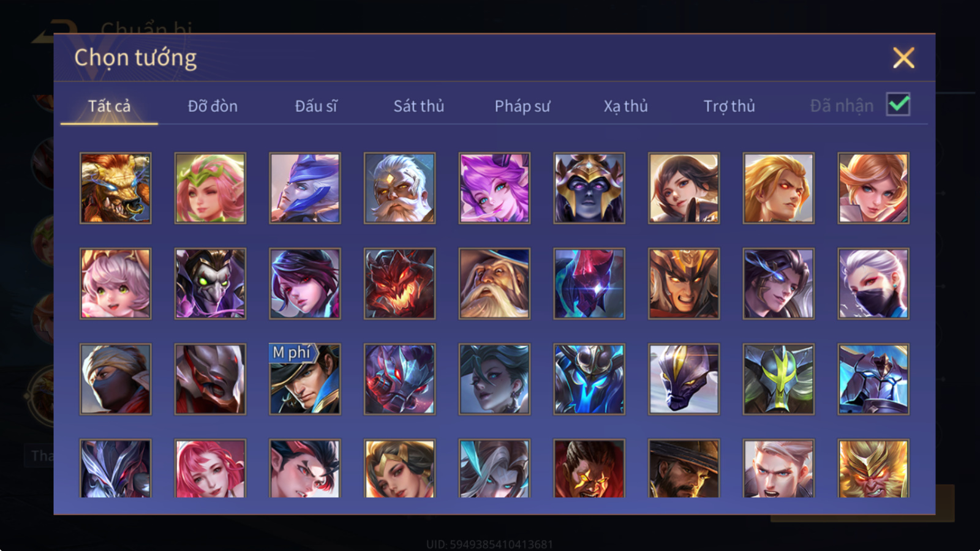Choose the cowboy hero with dark hat and beard
The width and height of the screenshot is (980, 551).
point(684,468)
